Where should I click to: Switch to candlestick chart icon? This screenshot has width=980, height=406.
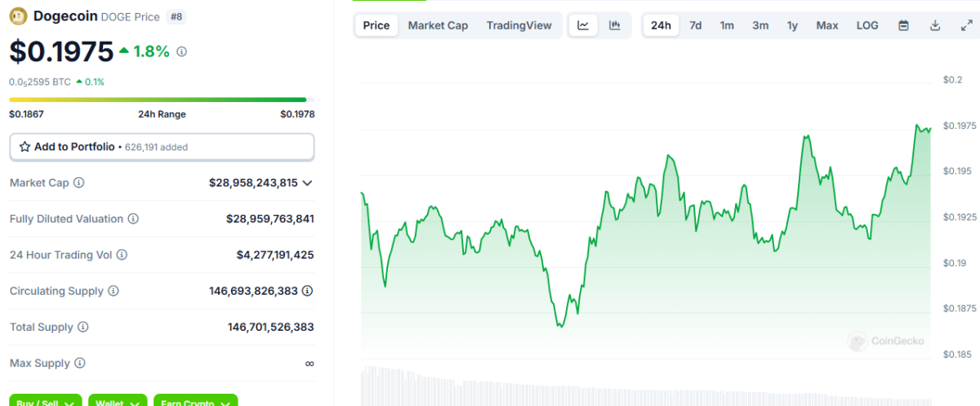614,25
